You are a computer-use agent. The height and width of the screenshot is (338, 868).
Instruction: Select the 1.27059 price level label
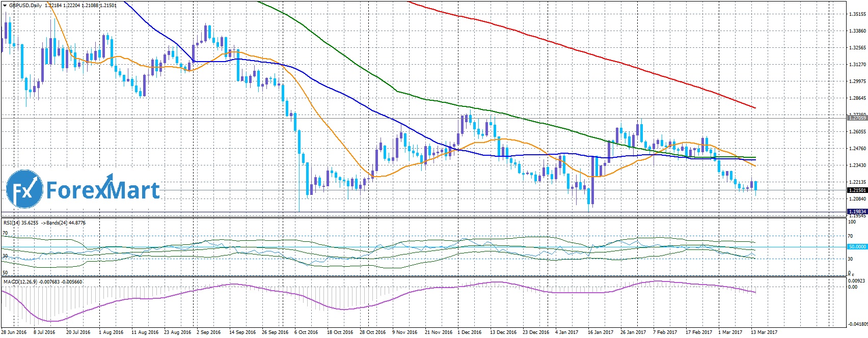click(x=857, y=118)
